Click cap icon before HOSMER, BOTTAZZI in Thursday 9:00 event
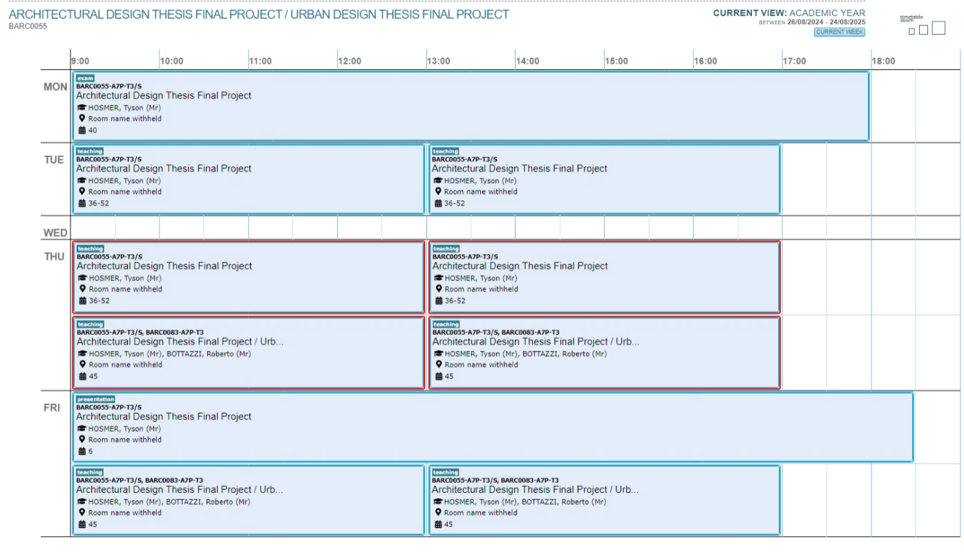This screenshot has width=964, height=560. click(82, 354)
